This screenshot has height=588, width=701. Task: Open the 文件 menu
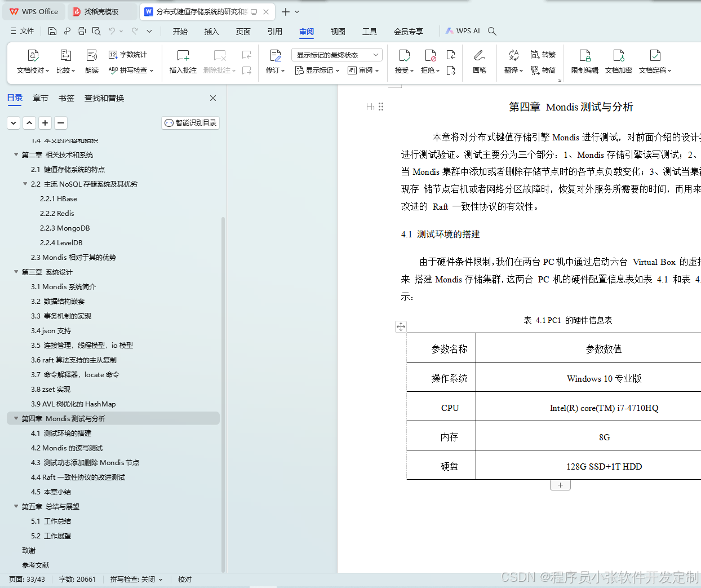(x=23, y=31)
